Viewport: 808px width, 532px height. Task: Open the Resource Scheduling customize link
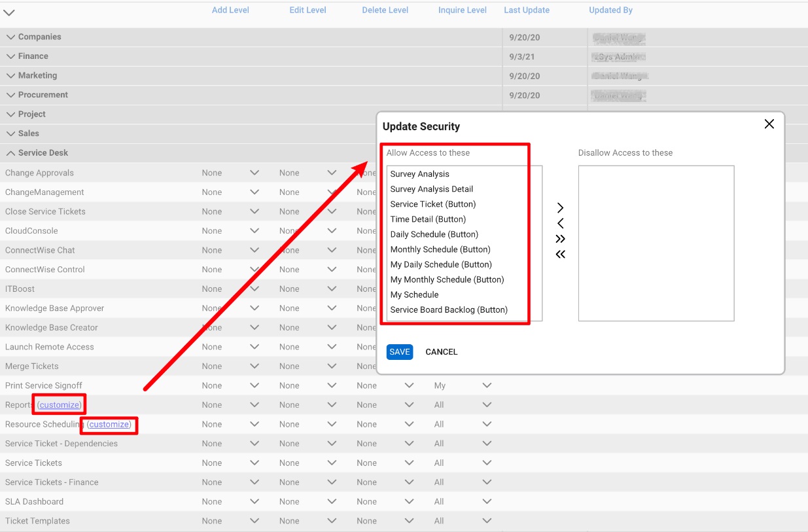109,424
